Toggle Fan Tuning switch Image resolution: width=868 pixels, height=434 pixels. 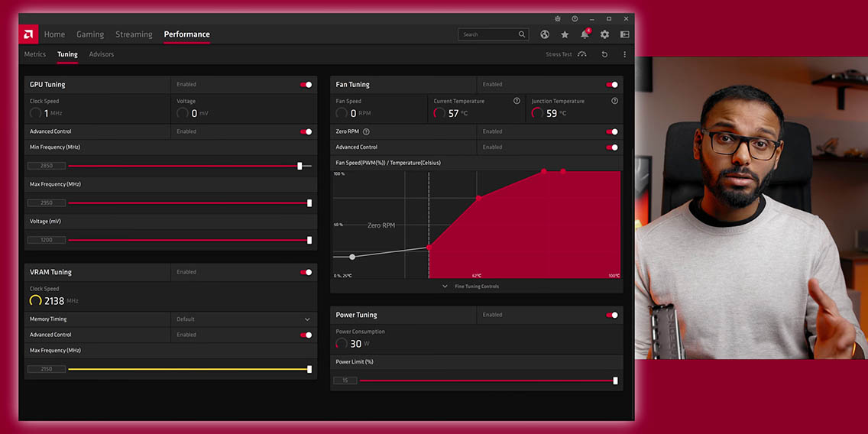coord(612,85)
